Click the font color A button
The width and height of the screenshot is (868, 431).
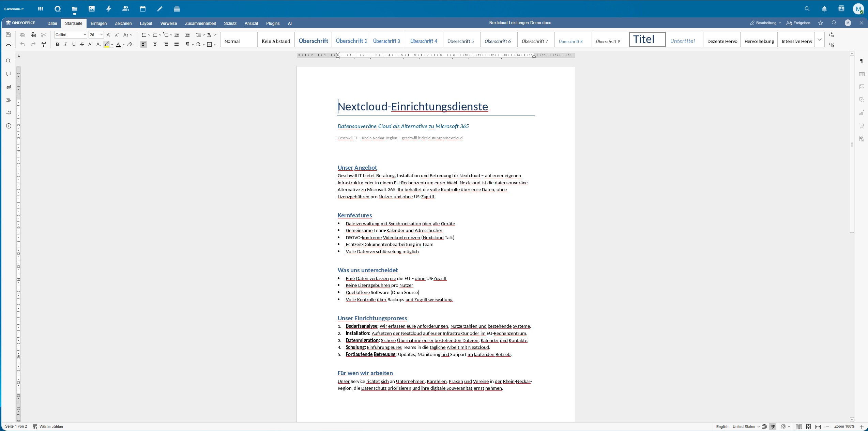118,44
